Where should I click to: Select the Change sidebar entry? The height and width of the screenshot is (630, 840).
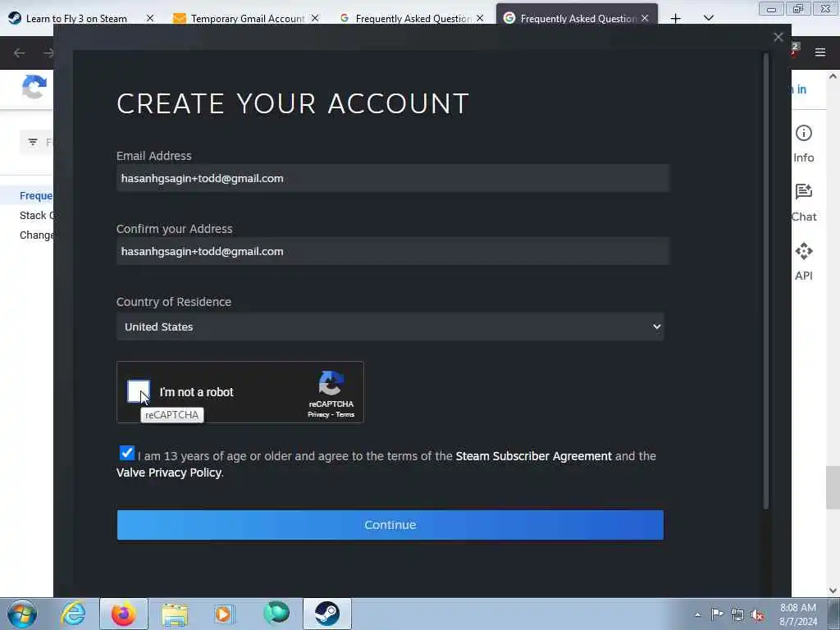(36, 235)
